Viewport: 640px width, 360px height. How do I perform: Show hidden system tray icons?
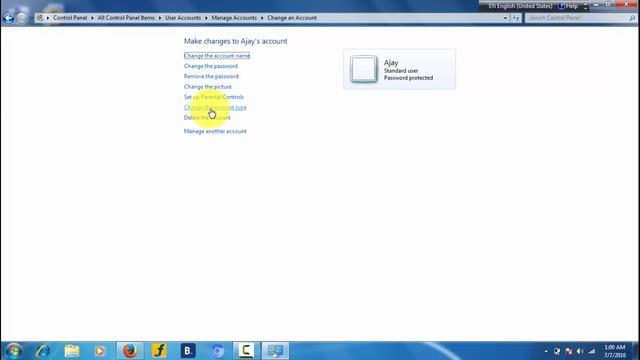click(x=546, y=351)
